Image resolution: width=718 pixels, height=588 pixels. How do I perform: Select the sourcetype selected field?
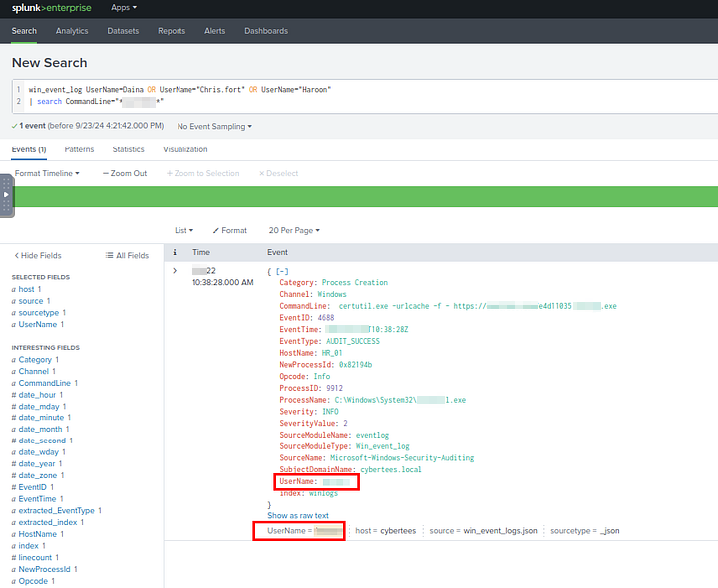point(39,313)
